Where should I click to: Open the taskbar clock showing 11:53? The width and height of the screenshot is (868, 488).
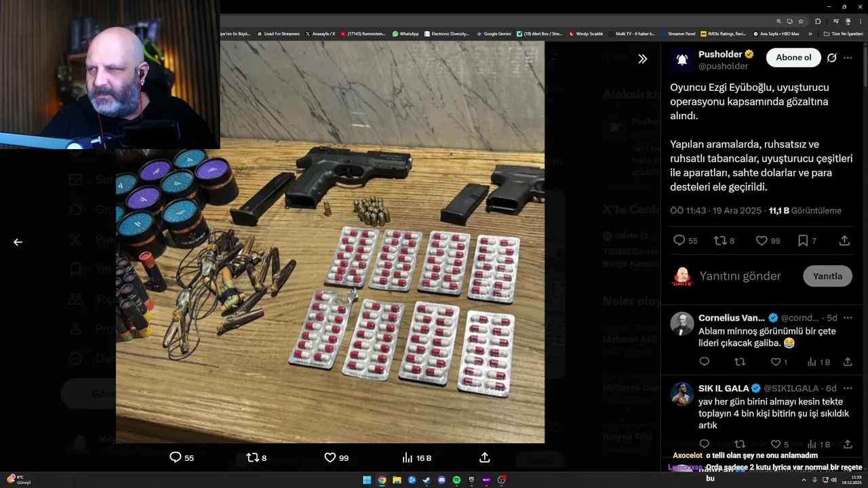coord(851,480)
